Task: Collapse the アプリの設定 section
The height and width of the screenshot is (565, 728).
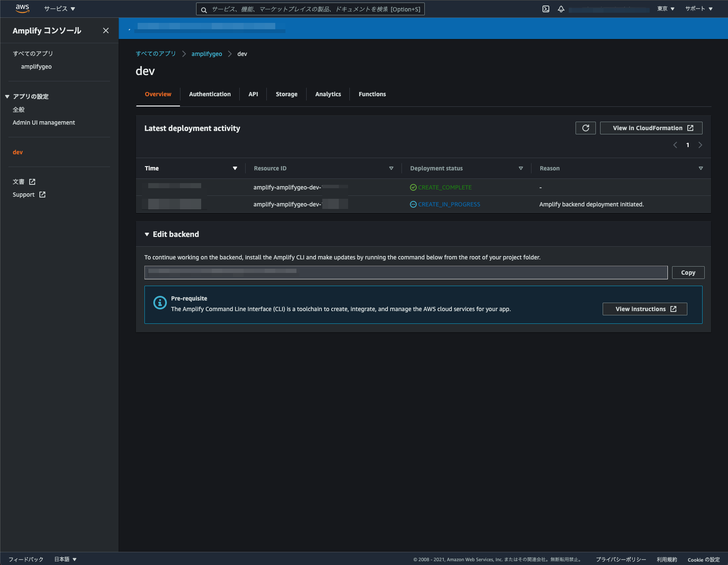Action: 7,97
